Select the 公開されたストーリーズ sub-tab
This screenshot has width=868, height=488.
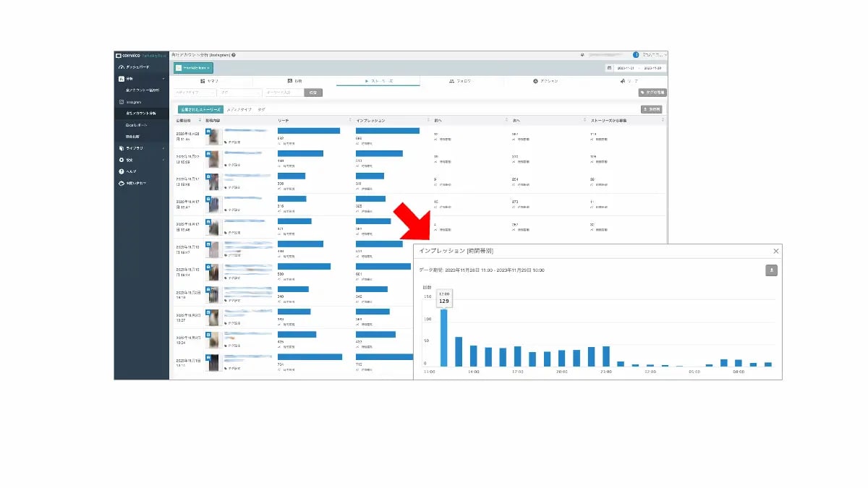click(x=200, y=109)
